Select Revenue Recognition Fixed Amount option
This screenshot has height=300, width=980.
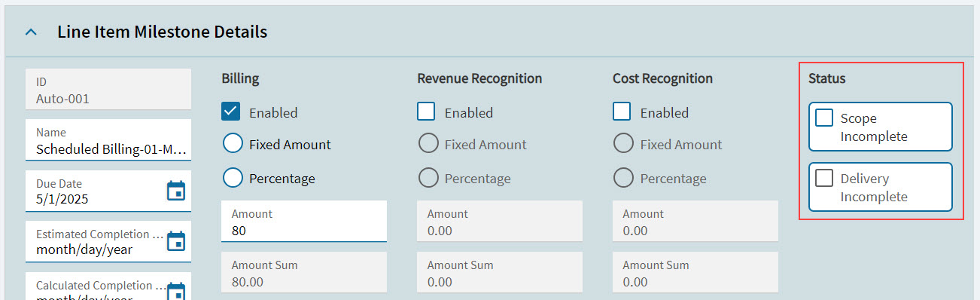428,143
